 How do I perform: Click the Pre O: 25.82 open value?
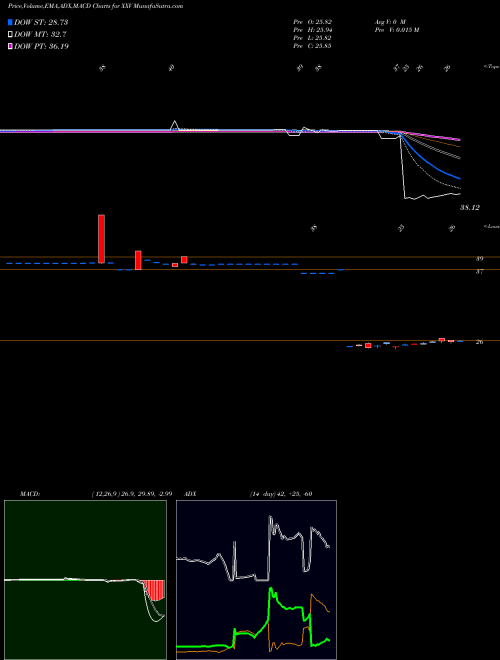pyautogui.click(x=313, y=21)
